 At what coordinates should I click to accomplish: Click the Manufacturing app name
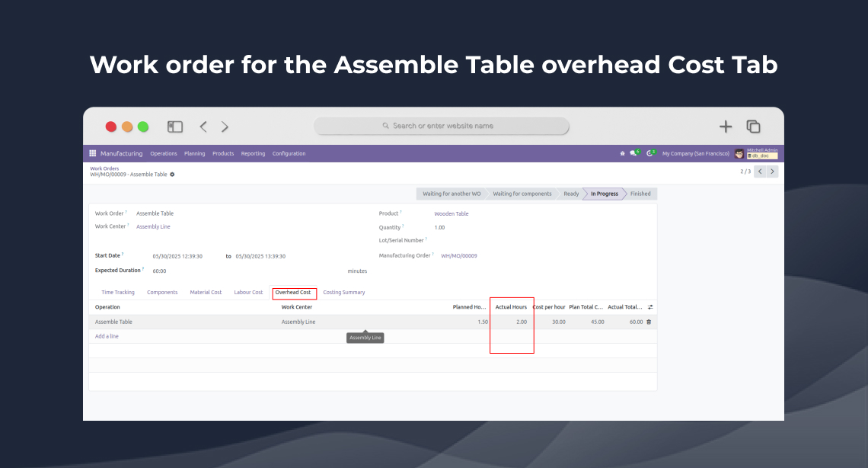(x=121, y=153)
